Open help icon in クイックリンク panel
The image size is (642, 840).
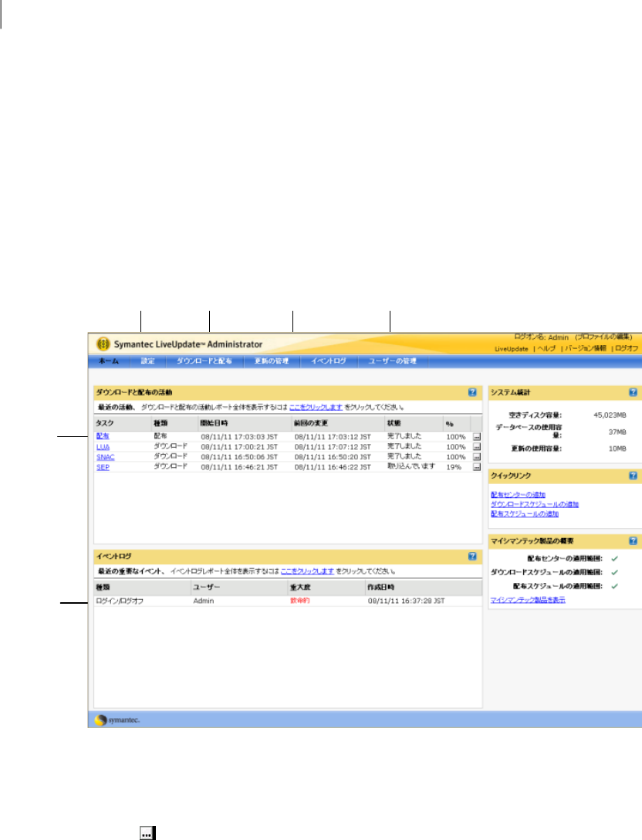(x=633, y=475)
